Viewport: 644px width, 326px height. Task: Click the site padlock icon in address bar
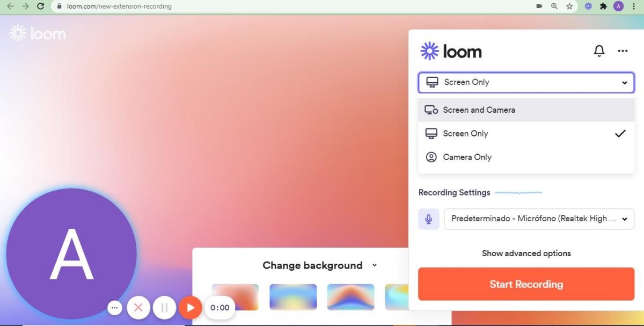(x=60, y=6)
